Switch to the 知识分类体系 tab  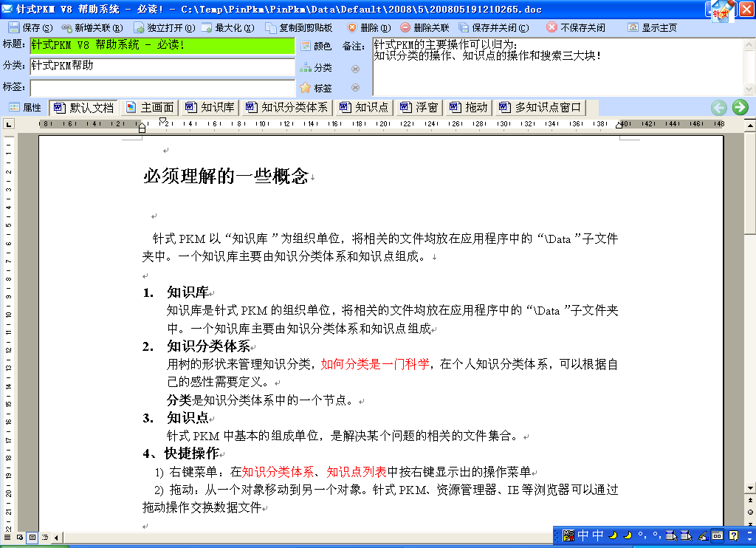tap(287, 108)
